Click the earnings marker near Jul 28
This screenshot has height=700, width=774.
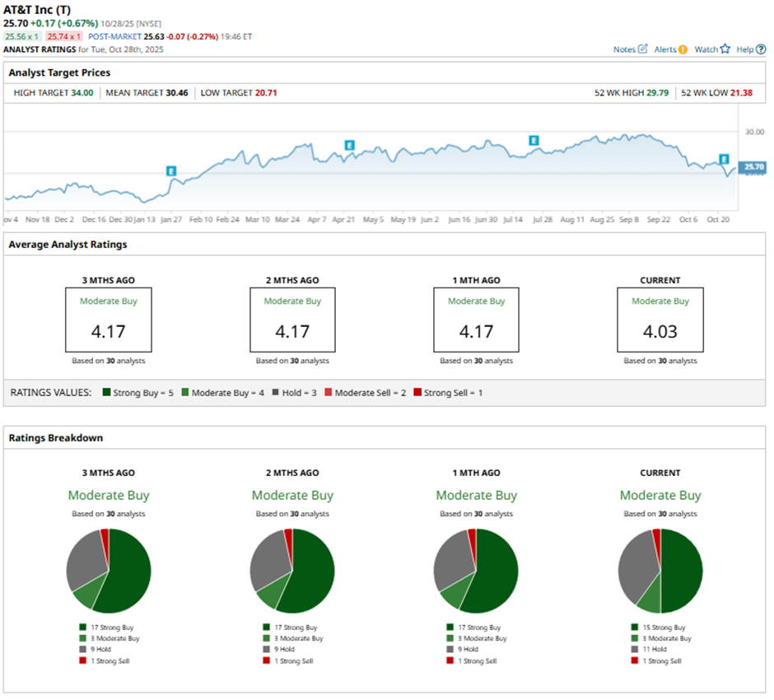(534, 141)
